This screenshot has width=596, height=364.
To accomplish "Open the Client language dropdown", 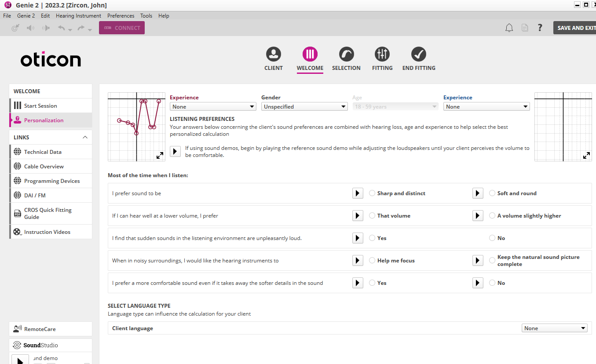I will click(x=555, y=328).
